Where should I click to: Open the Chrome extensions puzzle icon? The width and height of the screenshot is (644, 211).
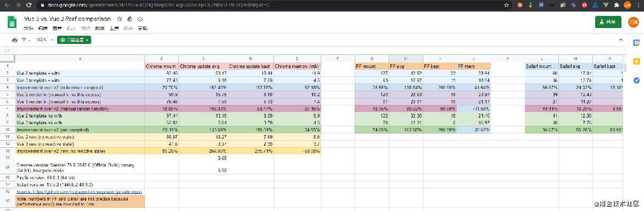[x=617, y=5]
